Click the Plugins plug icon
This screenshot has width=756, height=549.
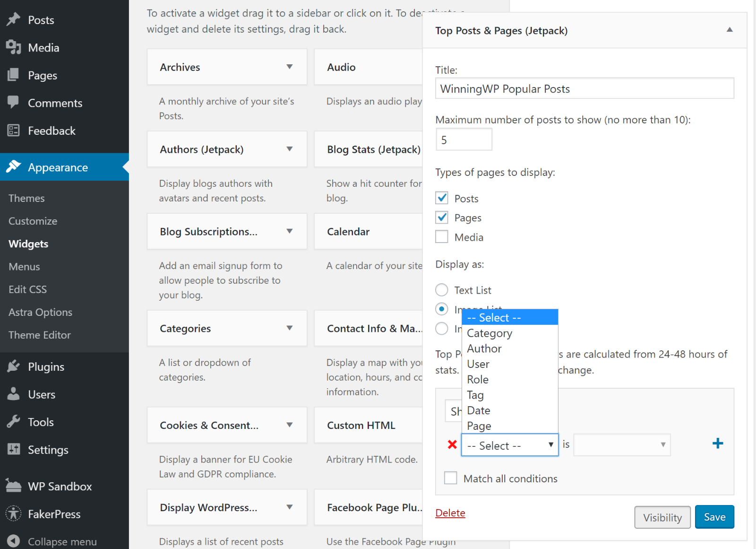(14, 366)
